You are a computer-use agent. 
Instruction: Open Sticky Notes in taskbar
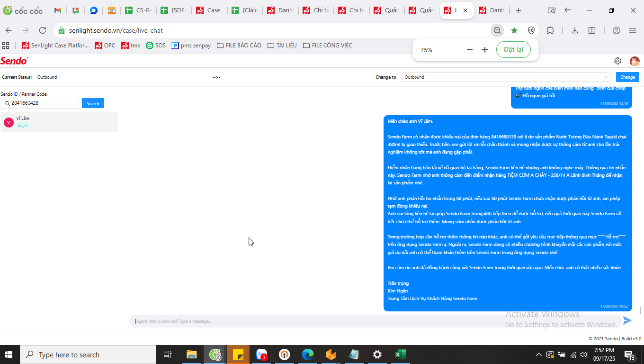238,355
